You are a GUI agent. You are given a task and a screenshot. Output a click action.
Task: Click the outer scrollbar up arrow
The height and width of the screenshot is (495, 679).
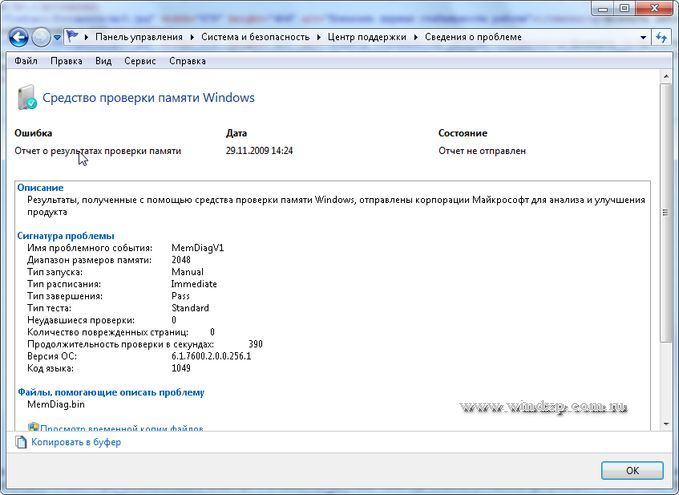[666, 77]
